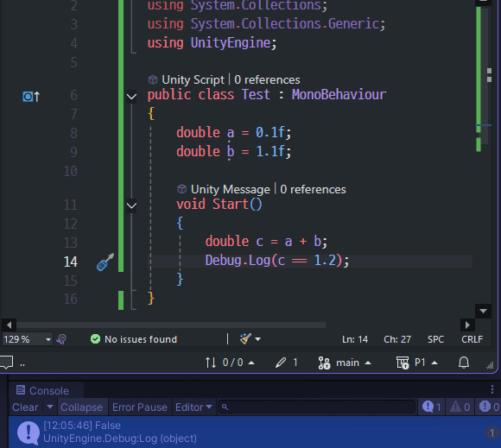501x448 pixels.
Task: Click the health indicator icon beside zoom
Action: coord(61,339)
